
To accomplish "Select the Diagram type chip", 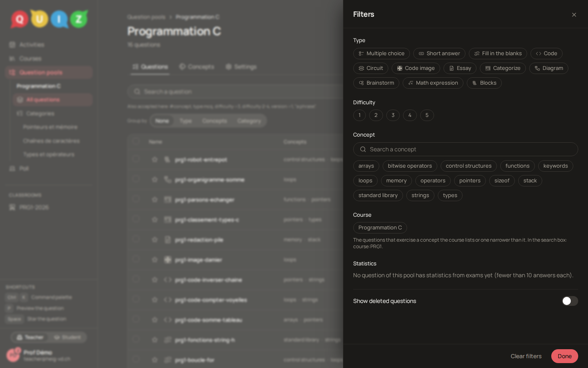I will point(549,68).
